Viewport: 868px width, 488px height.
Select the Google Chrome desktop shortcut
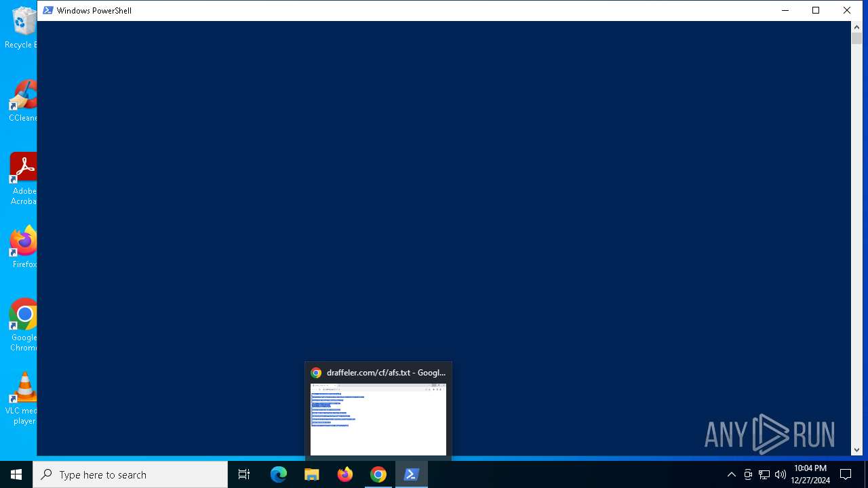click(24, 325)
